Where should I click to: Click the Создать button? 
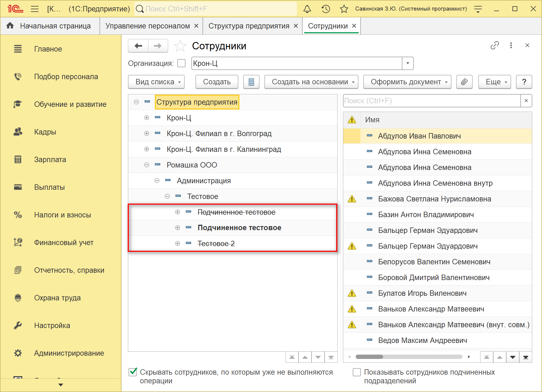217,82
